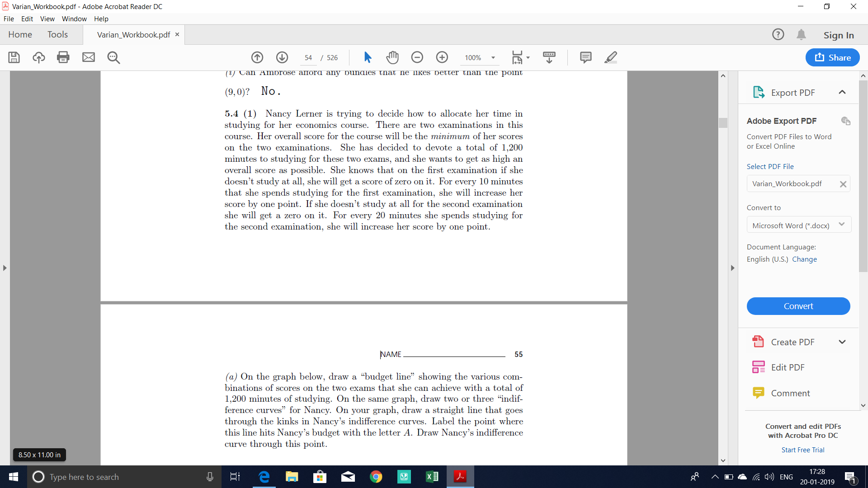Switch to the Tools tab
This screenshot has width=868, height=488.
pos(57,35)
